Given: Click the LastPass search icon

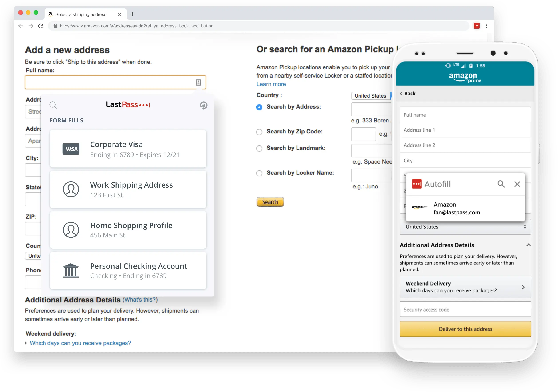Looking at the screenshot, I should point(53,105).
